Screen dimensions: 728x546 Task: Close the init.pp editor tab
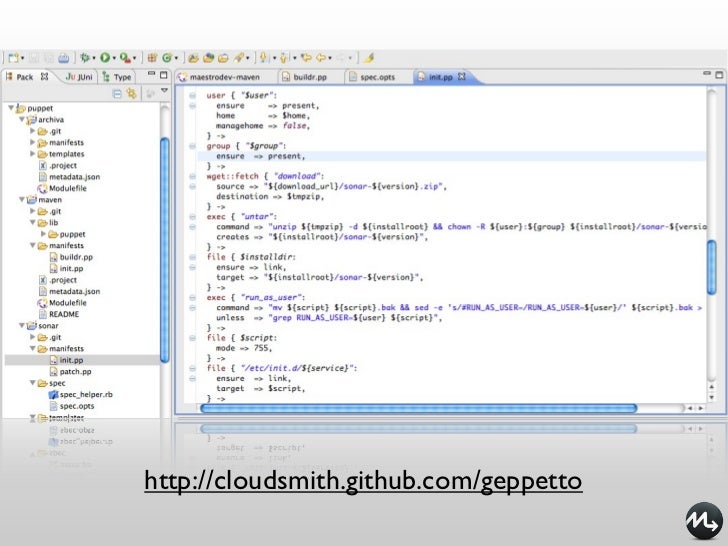pyautogui.click(x=462, y=76)
